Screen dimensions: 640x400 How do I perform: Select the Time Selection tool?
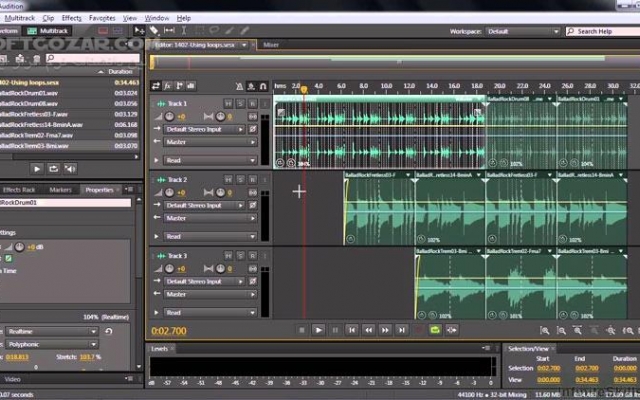click(184, 31)
